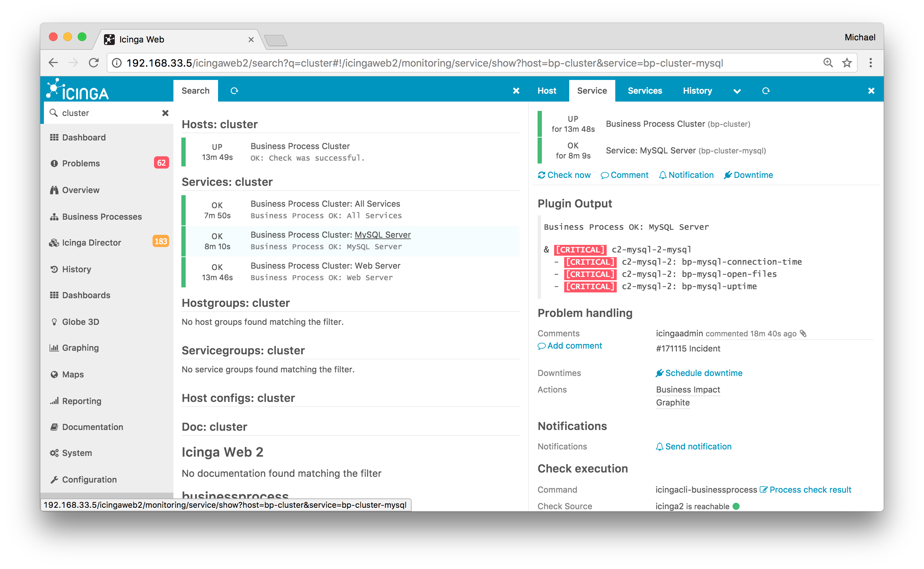924x569 pixels.
Task: Bookmark this page with the star
Action: click(x=847, y=62)
